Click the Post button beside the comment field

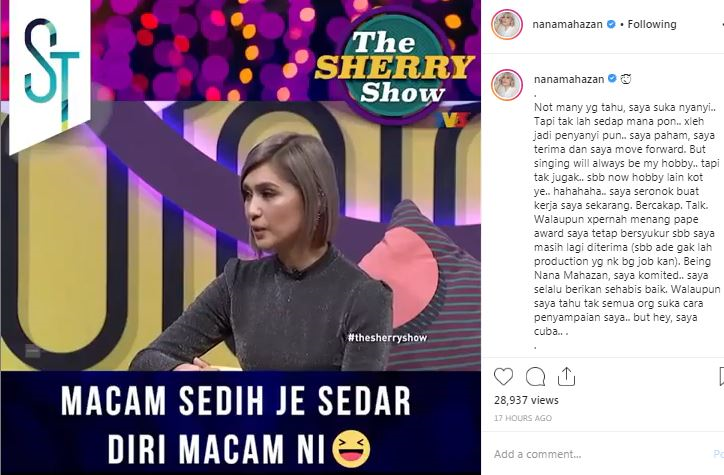[718, 454]
